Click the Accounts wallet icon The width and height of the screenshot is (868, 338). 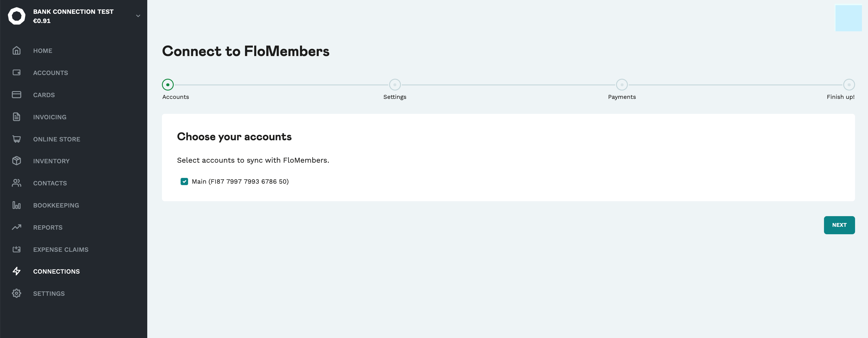click(x=16, y=73)
